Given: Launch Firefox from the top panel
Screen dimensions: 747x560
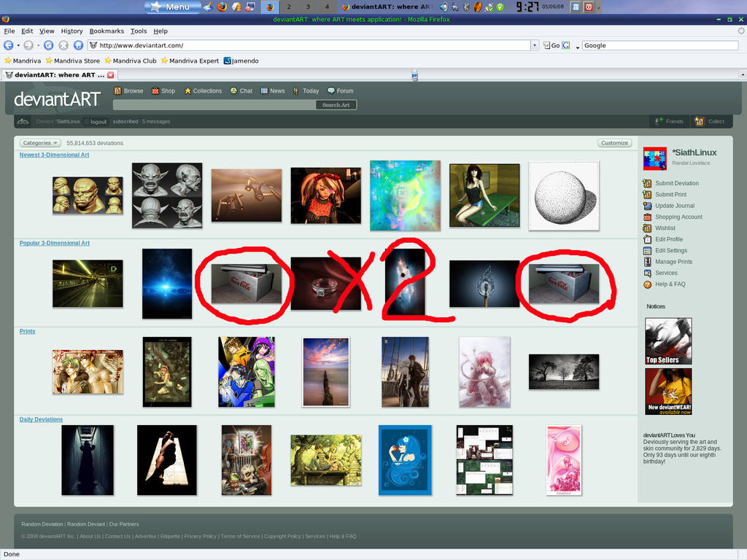Looking at the screenshot, I should [x=222, y=7].
